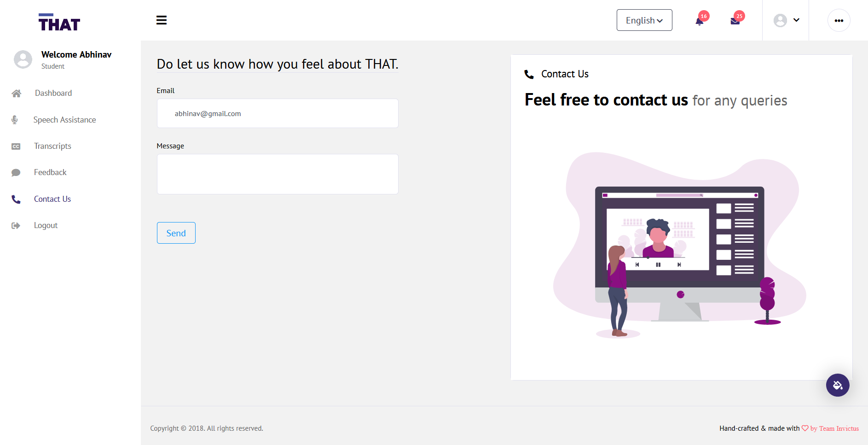Screen dimensions: 868x445
Task: Open the Dashboard menu item
Action: (x=53, y=93)
